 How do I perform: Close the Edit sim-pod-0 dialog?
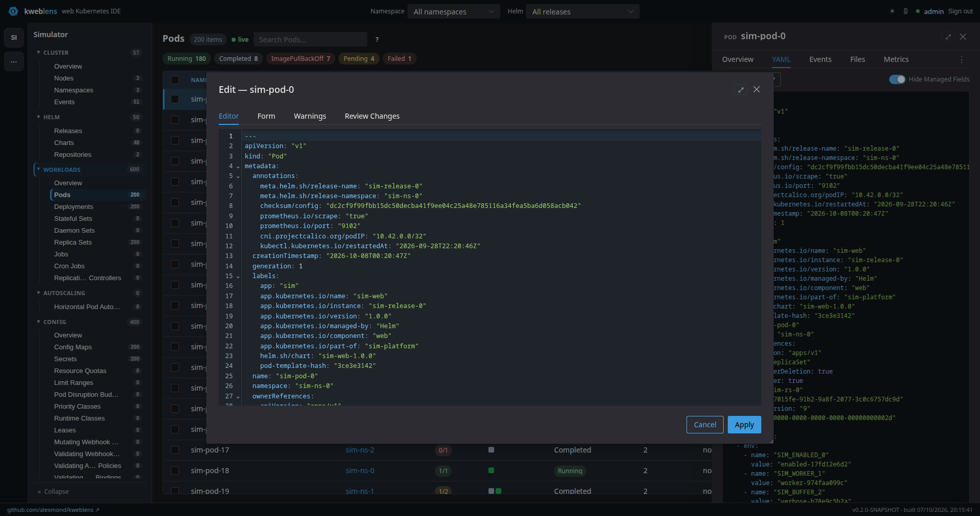(757, 89)
